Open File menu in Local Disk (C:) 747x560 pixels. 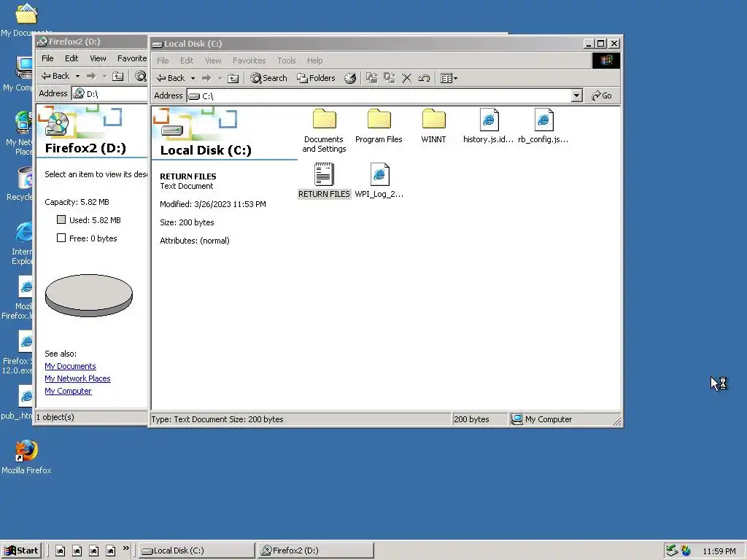tap(163, 61)
